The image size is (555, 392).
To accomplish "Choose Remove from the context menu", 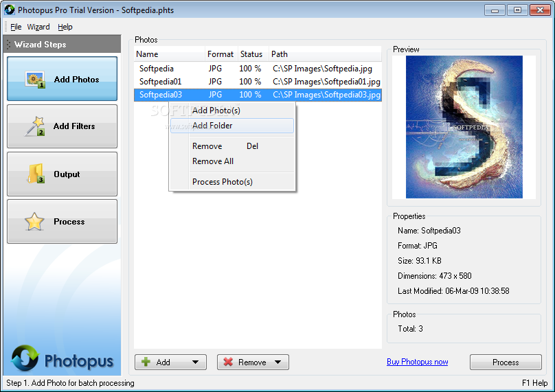I will click(232, 146).
